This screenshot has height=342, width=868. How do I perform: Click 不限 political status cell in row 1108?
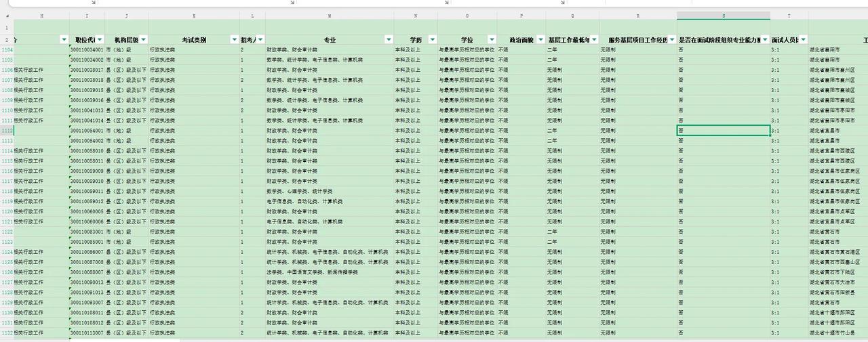pos(521,90)
